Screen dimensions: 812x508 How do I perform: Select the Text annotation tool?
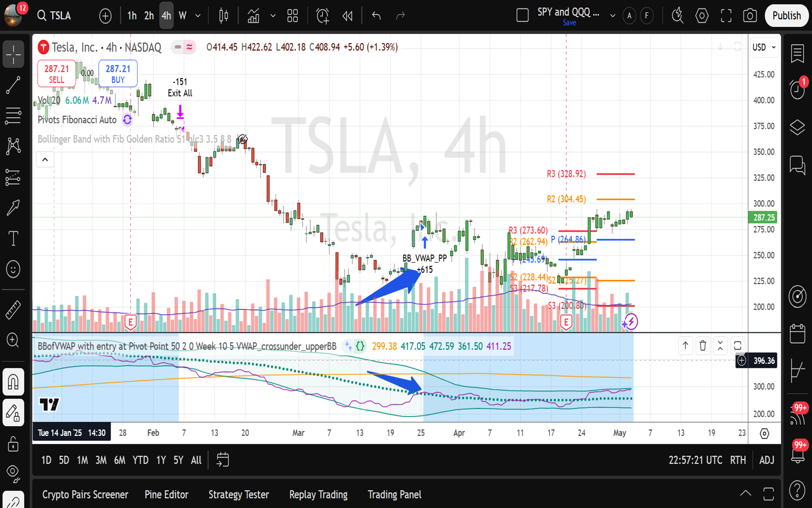13,238
